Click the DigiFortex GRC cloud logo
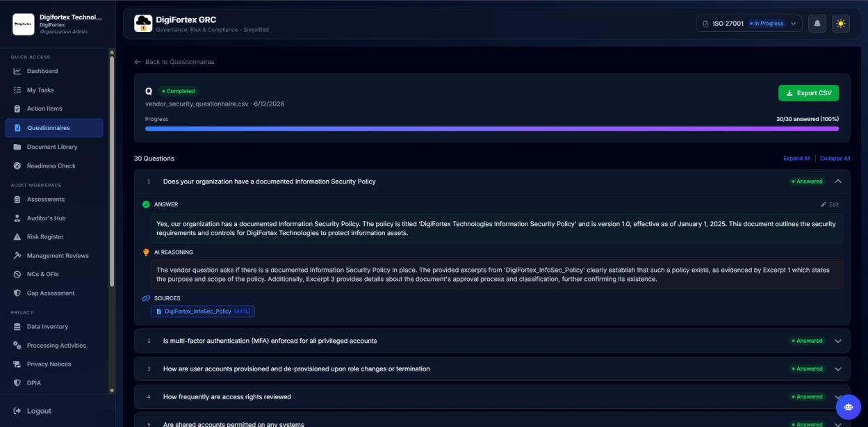This screenshot has height=427, width=868. [143, 24]
